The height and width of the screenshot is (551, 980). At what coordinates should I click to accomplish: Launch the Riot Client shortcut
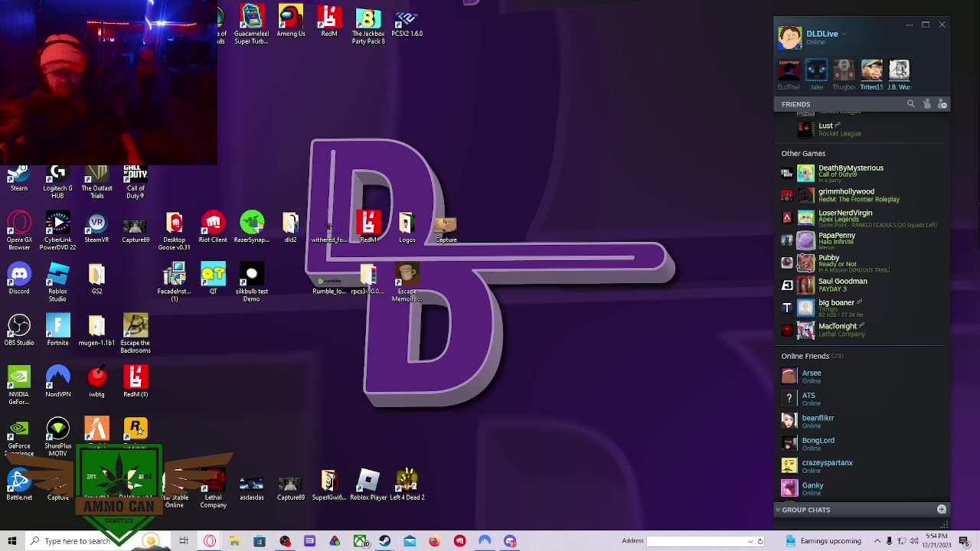click(213, 229)
